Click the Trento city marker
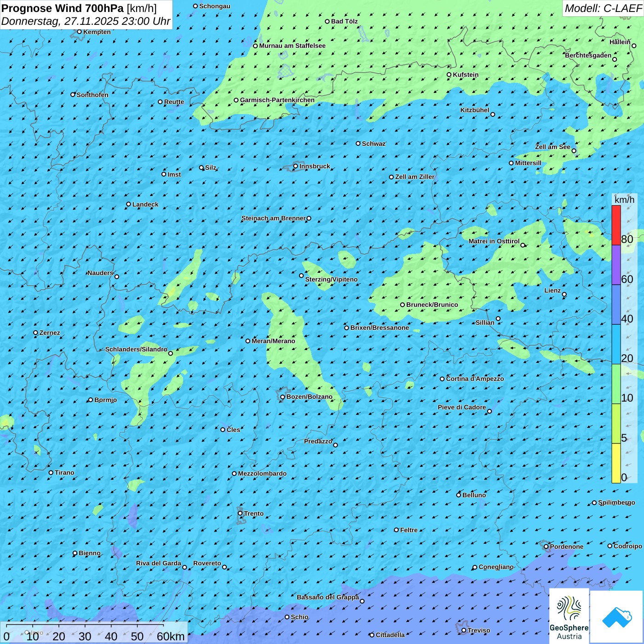This screenshot has height=644, width=644. [x=240, y=513]
